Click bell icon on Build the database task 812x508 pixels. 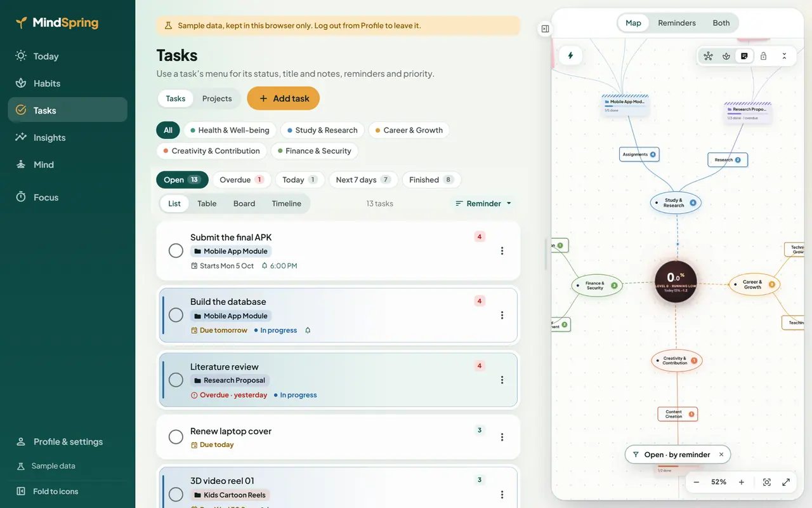(x=308, y=330)
